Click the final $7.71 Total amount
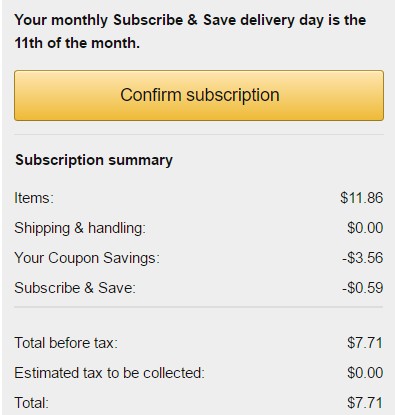395x415 pixels. coord(365,403)
